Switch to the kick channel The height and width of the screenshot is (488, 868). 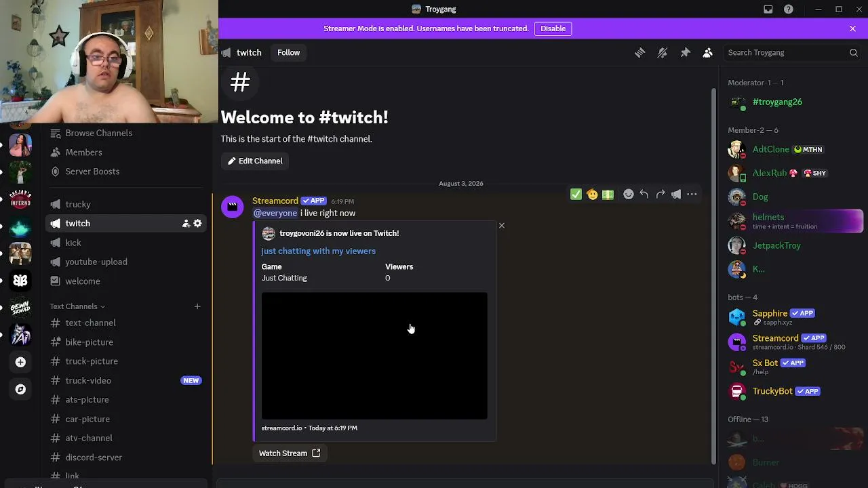point(127,243)
